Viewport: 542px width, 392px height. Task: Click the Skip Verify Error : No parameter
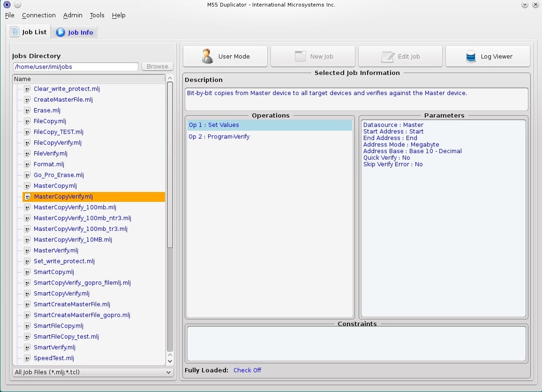pyautogui.click(x=393, y=164)
